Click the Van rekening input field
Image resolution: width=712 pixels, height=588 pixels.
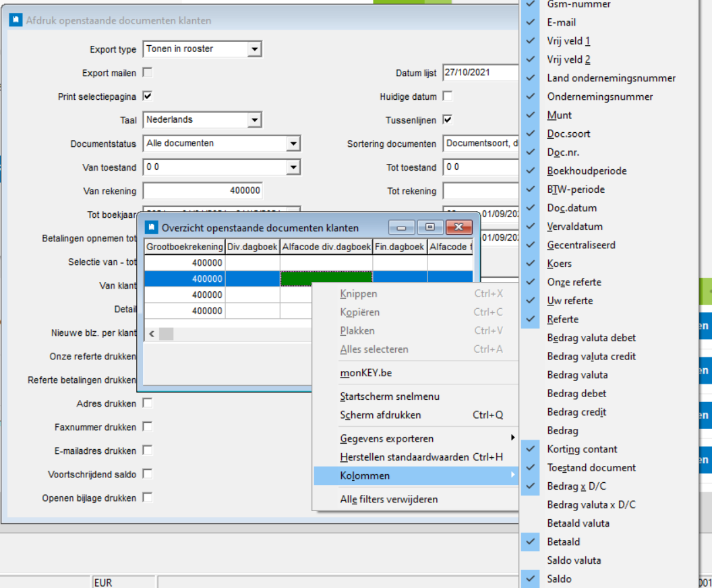pyautogui.click(x=202, y=191)
